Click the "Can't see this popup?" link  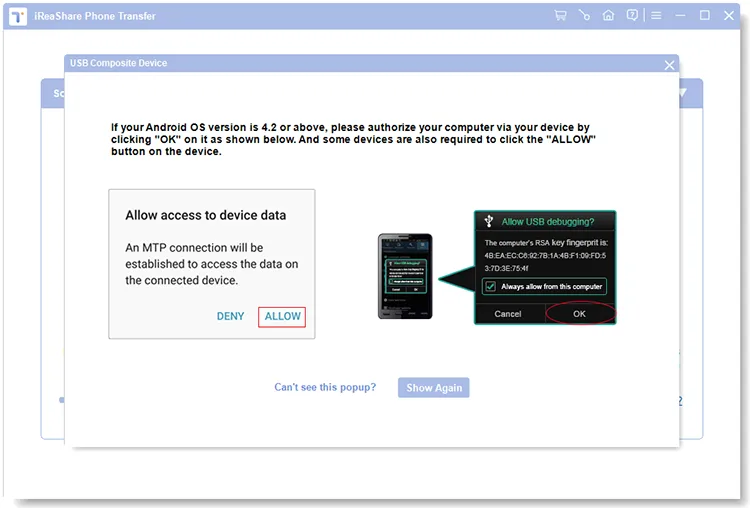(325, 387)
